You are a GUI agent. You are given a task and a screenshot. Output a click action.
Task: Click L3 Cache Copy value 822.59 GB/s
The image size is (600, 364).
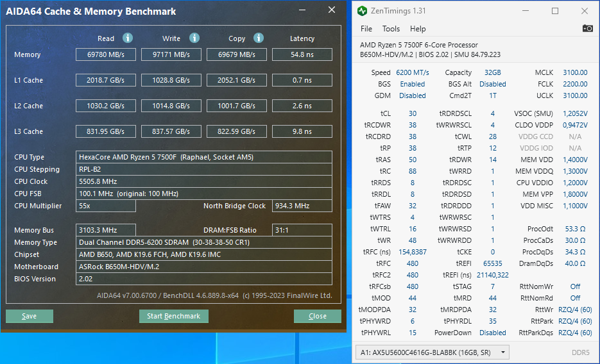tap(237, 131)
